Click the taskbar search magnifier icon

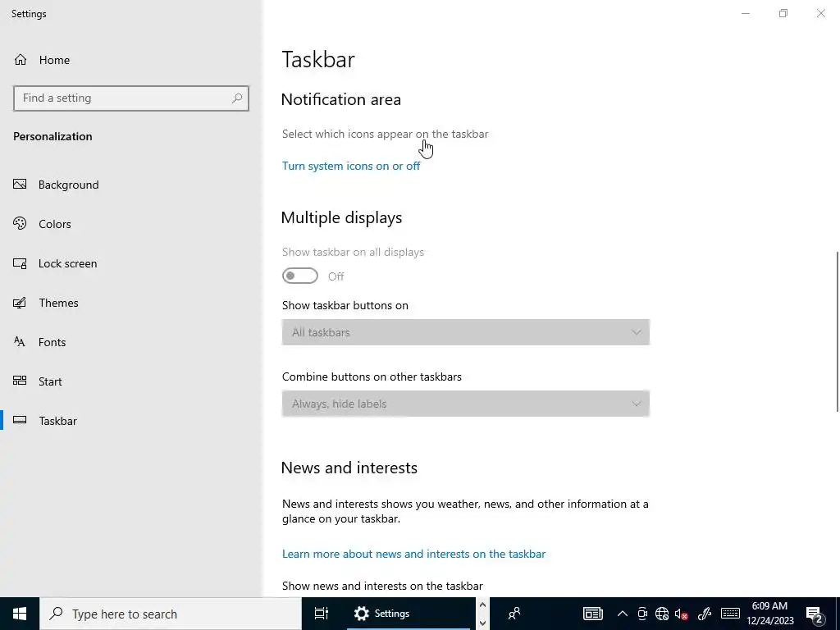coord(56,614)
